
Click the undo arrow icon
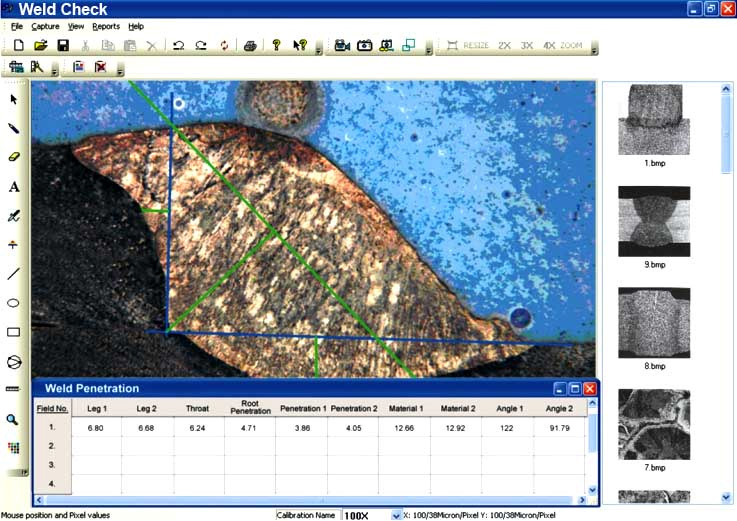(178, 46)
